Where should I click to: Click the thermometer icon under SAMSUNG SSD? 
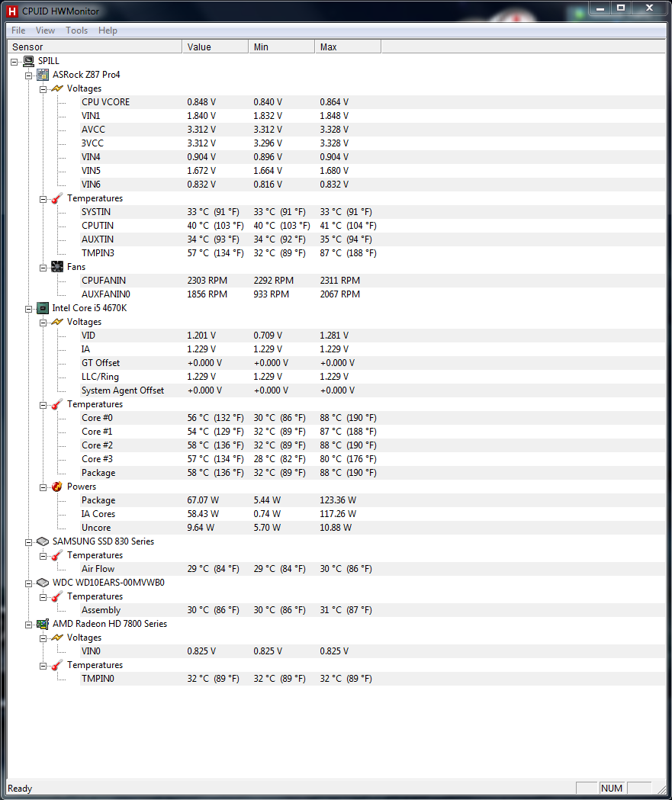[57, 555]
